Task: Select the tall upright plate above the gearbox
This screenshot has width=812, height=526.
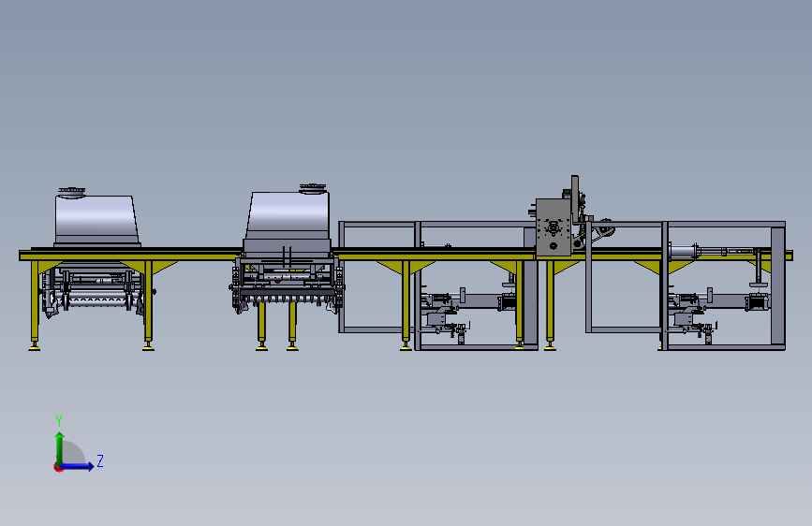Action: (575, 200)
